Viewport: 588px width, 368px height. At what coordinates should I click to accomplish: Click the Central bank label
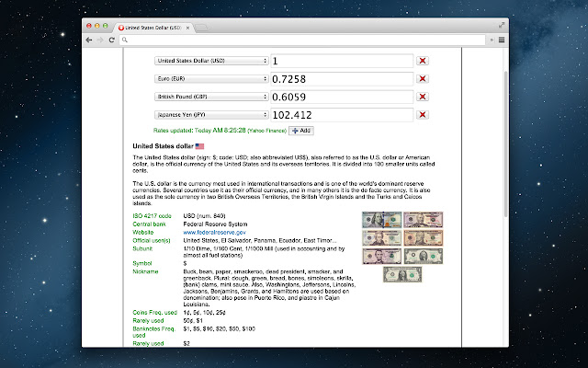(x=149, y=224)
